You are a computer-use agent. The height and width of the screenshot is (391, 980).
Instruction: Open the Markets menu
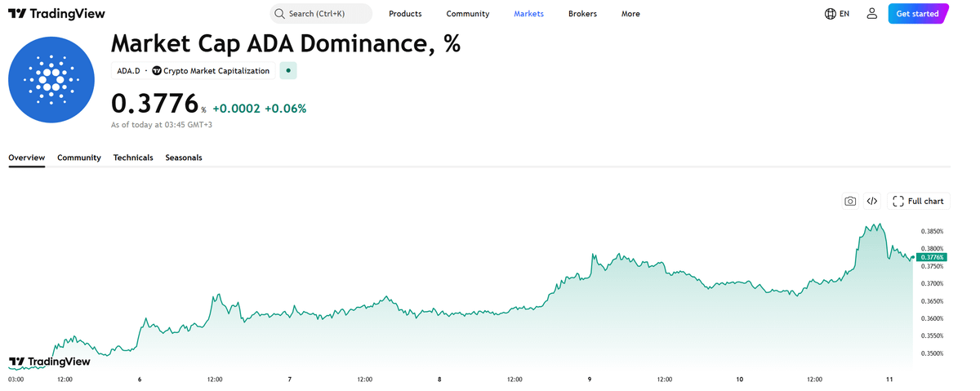pyautogui.click(x=528, y=14)
